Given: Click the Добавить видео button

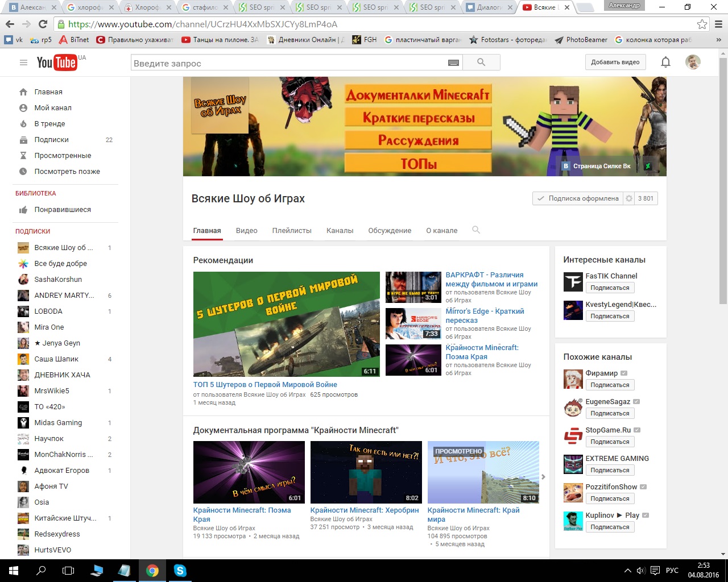Looking at the screenshot, I should 615,63.
